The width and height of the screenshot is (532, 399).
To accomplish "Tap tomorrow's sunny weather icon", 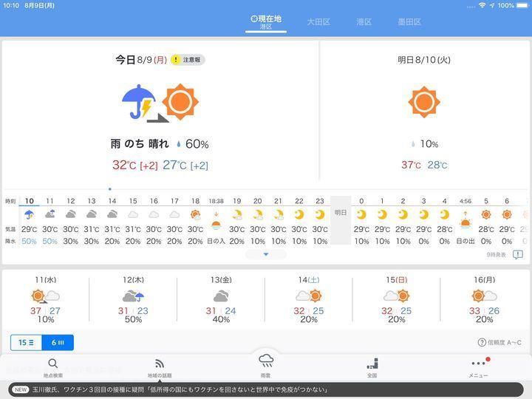I will click(x=424, y=102).
